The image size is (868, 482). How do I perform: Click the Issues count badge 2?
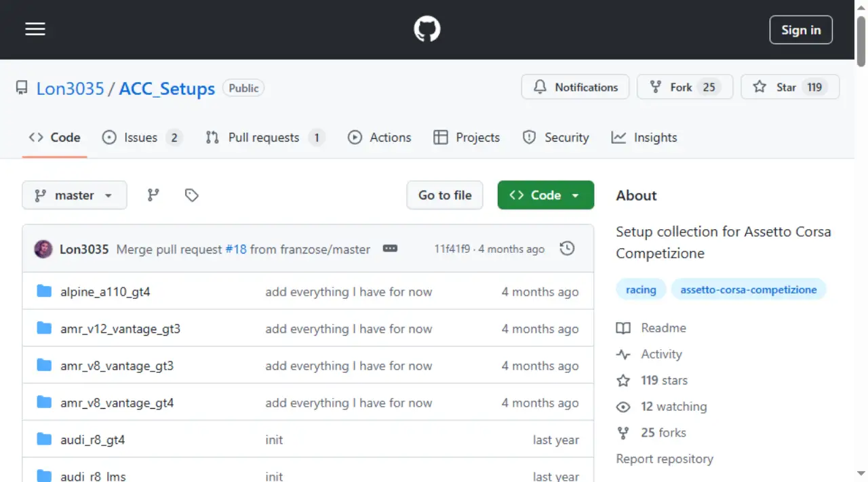174,138
